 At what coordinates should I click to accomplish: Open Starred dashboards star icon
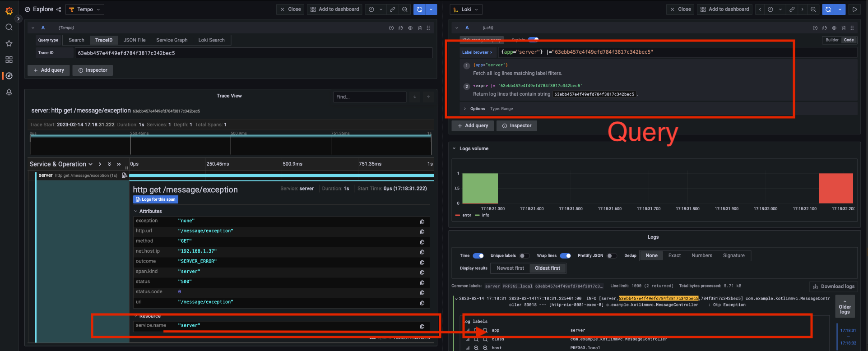[9, 43]
